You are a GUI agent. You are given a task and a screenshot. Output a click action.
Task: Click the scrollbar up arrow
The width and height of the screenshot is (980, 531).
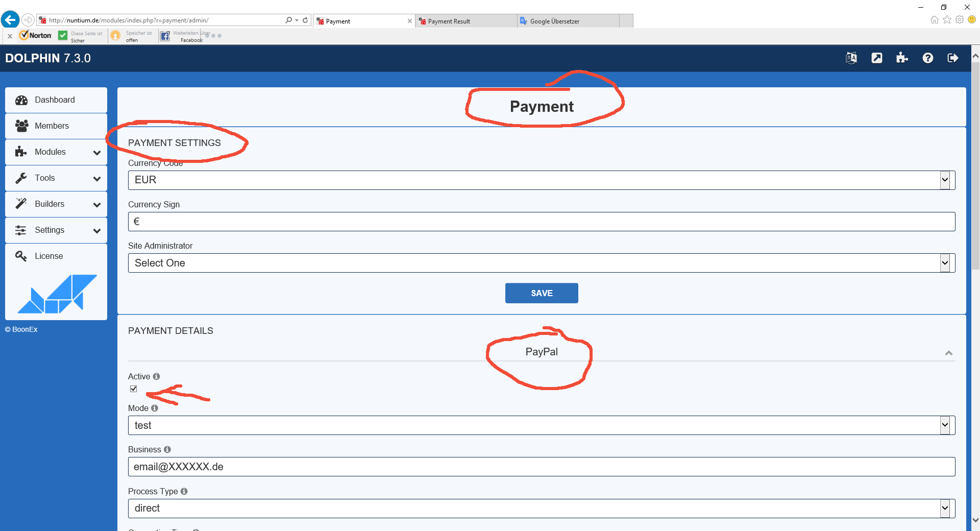pyautogui.click(x=975, y=55)
